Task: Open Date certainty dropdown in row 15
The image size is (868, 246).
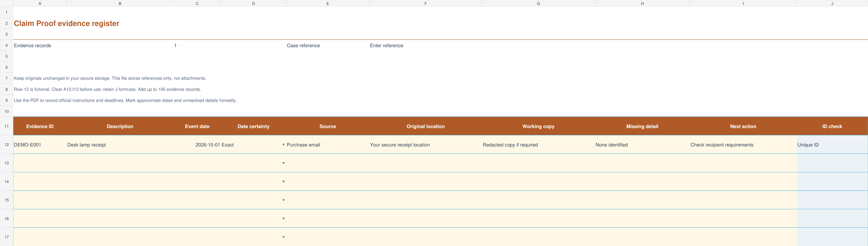Action: [283, 200]
